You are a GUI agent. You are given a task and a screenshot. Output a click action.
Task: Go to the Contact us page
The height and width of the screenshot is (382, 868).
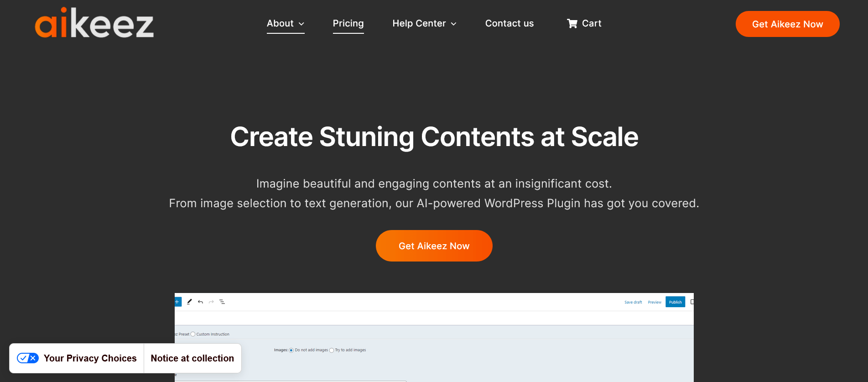click(x=509, y=23)
